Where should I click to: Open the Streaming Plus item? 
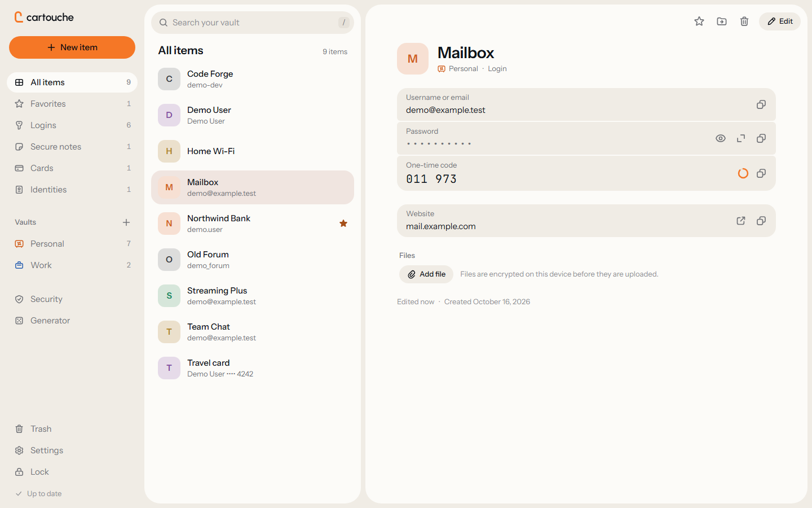tap(253, 296)
